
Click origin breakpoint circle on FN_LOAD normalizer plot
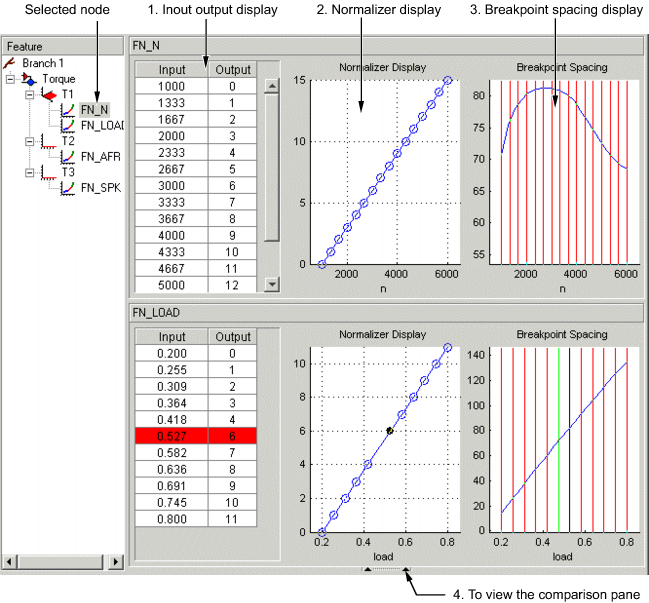[322, 531]
